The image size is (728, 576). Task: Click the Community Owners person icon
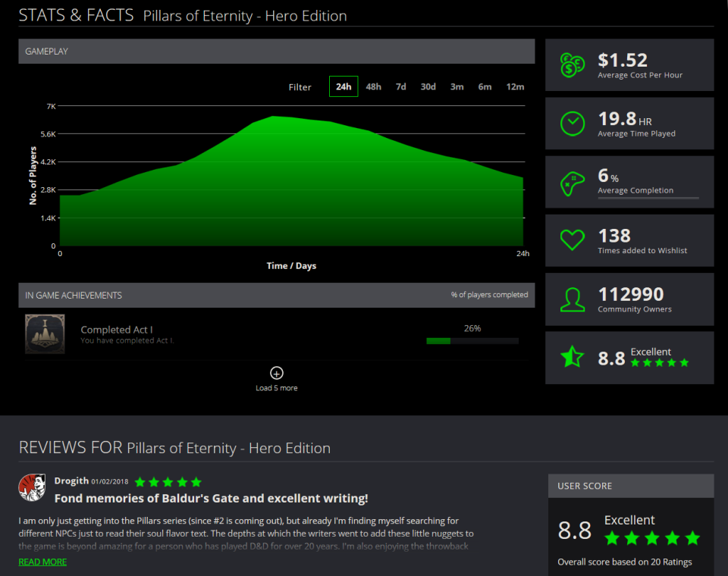(572, 299)
